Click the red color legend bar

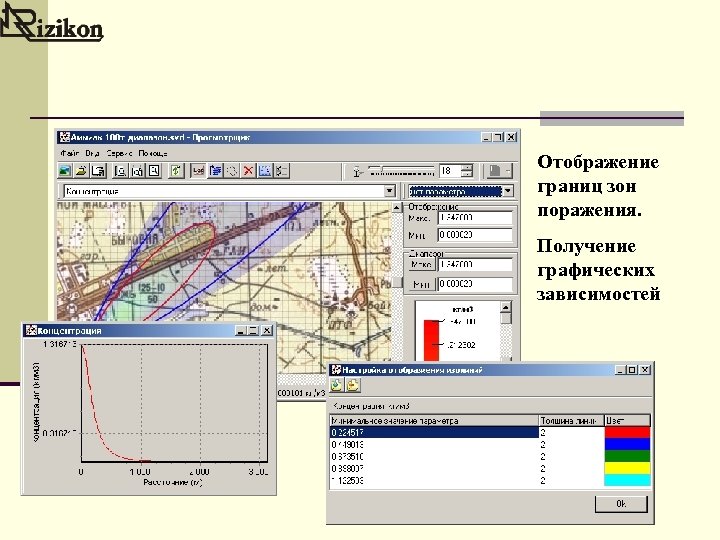(431, 340)
